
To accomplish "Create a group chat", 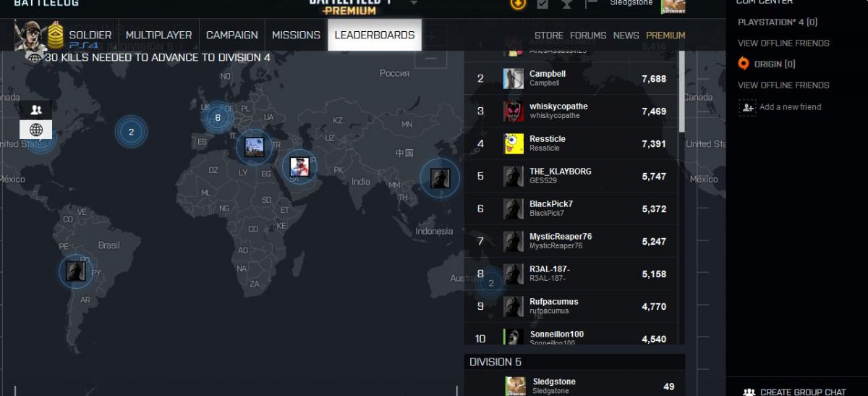I will pos(795,392).
